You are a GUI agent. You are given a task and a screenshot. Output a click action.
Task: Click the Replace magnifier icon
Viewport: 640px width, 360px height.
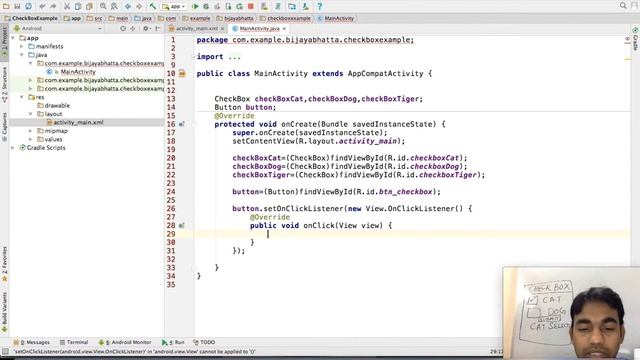pos(114,6)
